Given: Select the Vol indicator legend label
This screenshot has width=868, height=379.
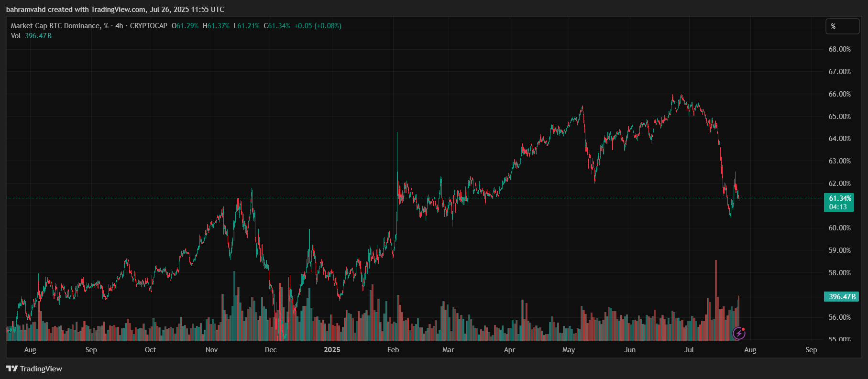Looking at the screenshot, I should tap(16, 36).
